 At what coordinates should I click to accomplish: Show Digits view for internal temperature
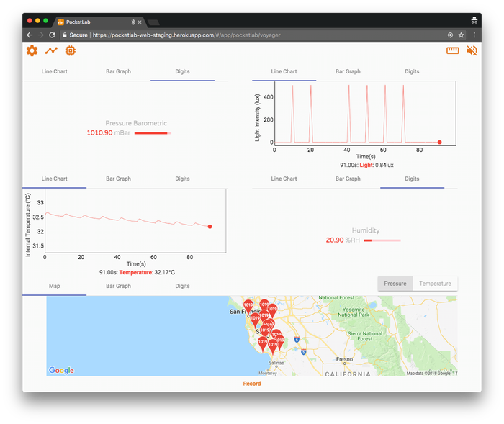(182, 179)
